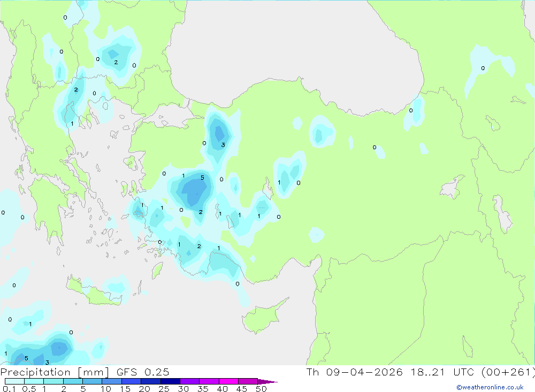Viewport: 535px width, 392px height.
Task: Select the 30–35 mm legend swatch
Action: (x=190, y=381)
